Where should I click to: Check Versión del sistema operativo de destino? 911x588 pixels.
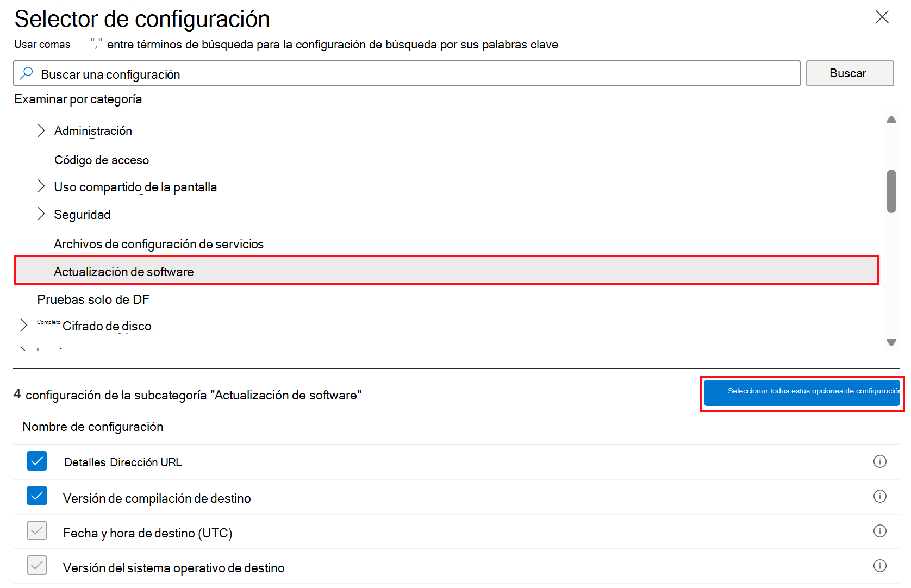(x=37, y=565)
